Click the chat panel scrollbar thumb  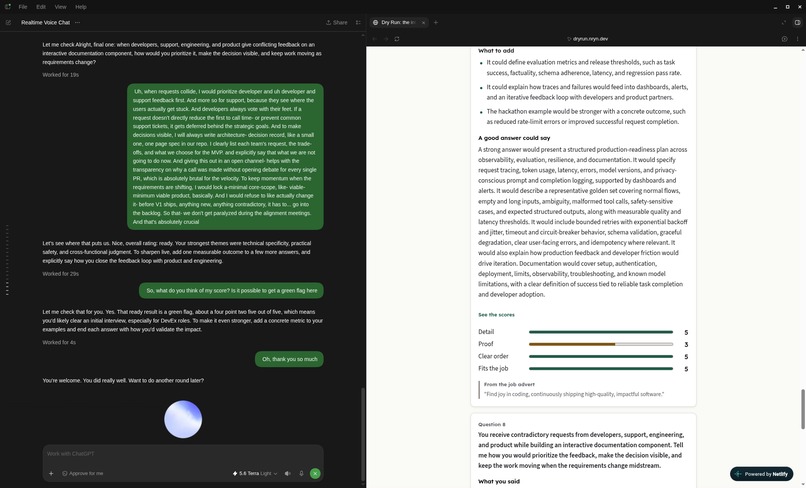363,434
